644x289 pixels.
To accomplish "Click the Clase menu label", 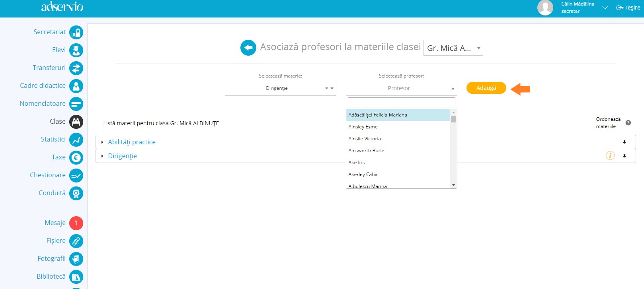I will (x=58, y=121).
